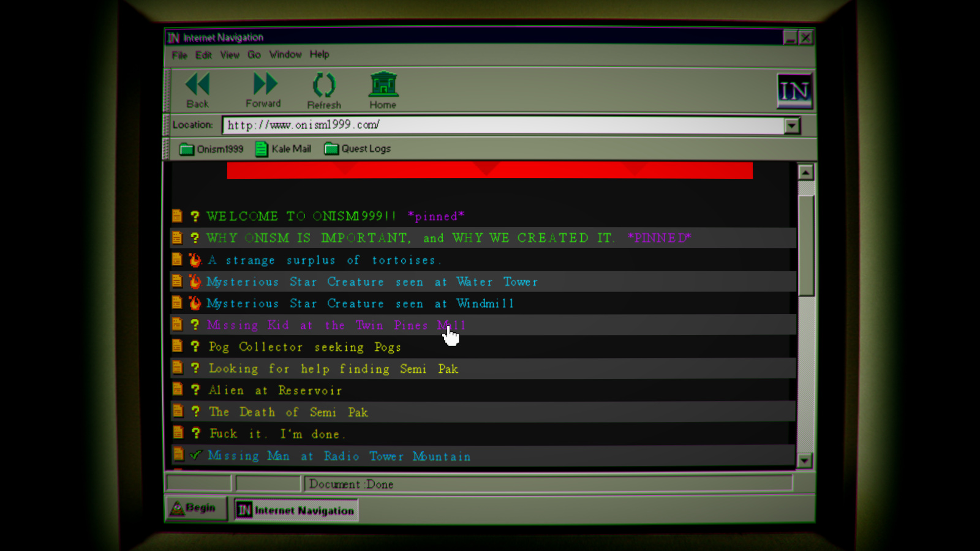Click the Back navigation arrow icon
This screenshot has width=980, height=551.
click(x=197, y=84)
